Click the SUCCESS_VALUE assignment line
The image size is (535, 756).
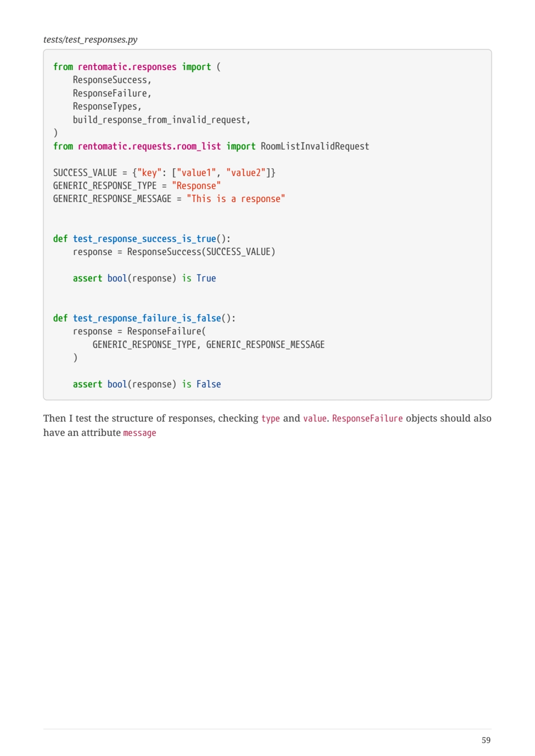164,173
